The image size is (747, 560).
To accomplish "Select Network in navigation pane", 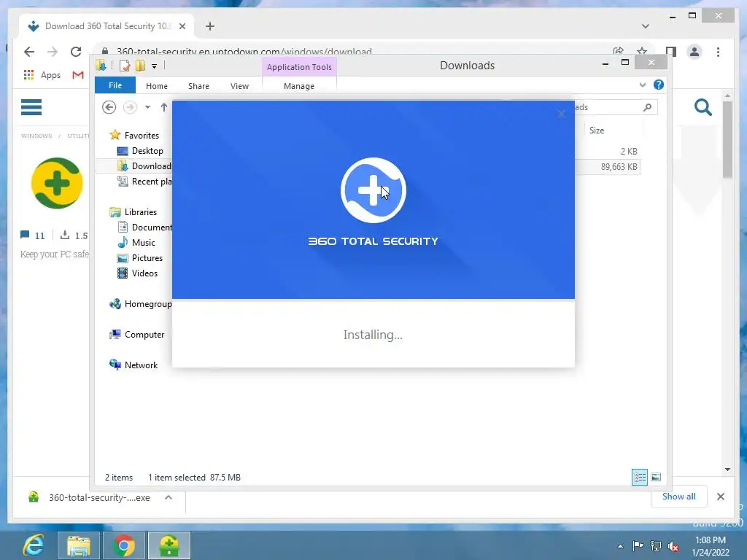I will click(133, 365).
